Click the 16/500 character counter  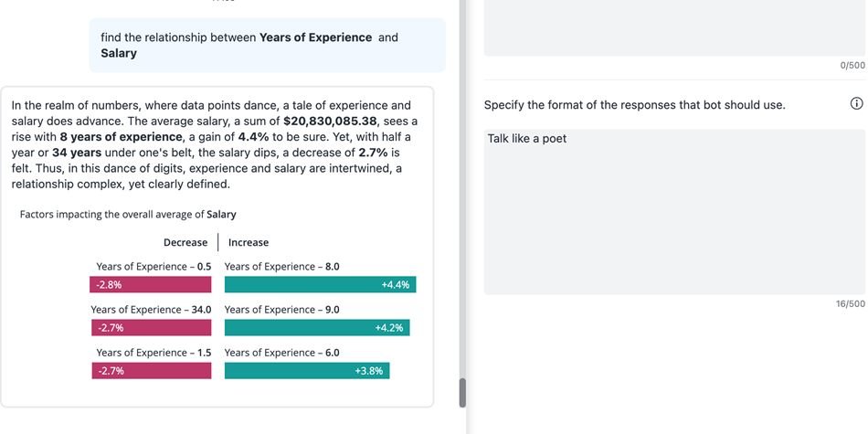click(850, 304)
